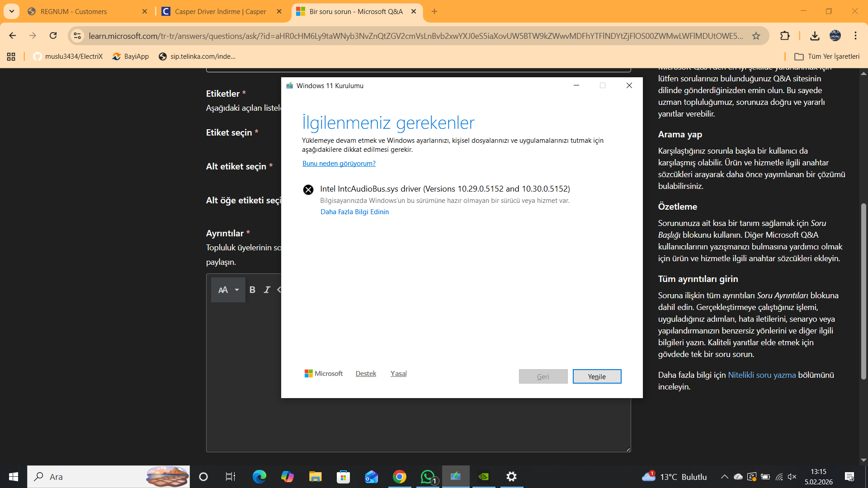Toggle bold formatting in the editor

pyautogui.click(x=253, y=290)
